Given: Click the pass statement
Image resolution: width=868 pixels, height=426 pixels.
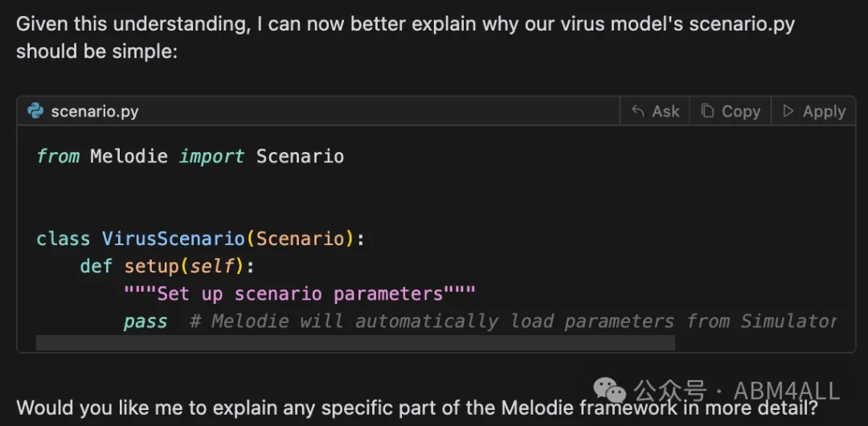Looking at the screenshot, I should [145, 322].
